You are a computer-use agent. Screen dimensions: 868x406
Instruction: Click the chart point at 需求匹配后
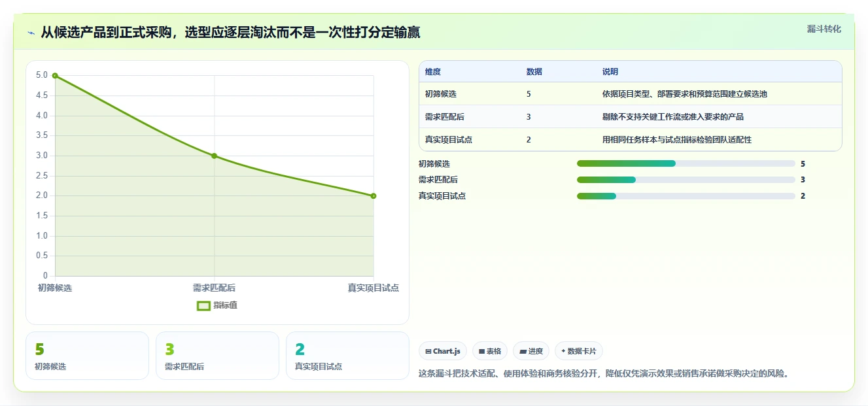pos(214,156)
